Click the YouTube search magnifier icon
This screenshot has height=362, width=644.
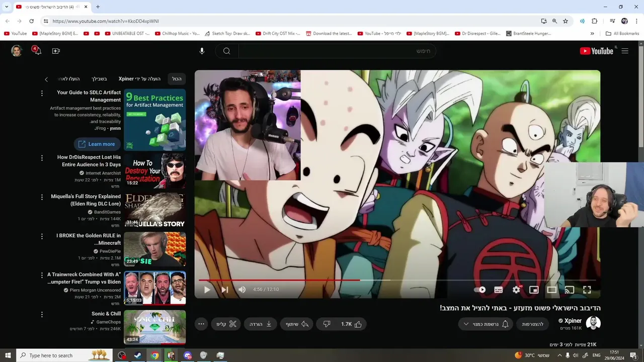(227, 51)
